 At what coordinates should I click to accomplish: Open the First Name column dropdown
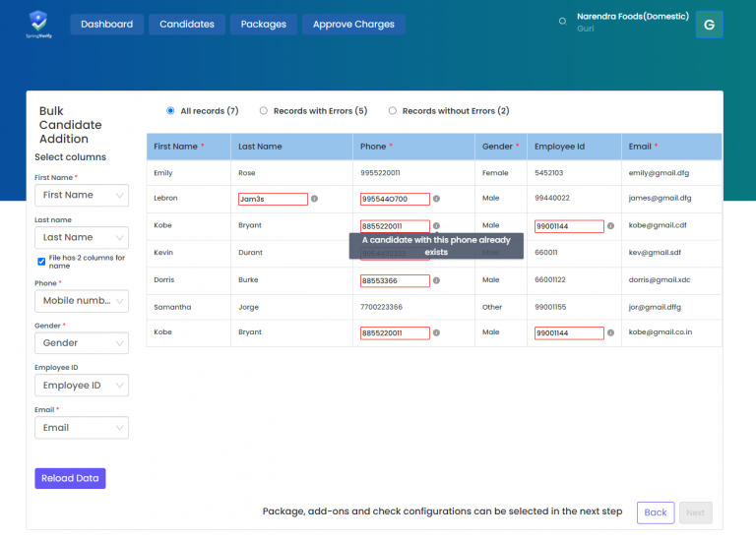point(82,195)
